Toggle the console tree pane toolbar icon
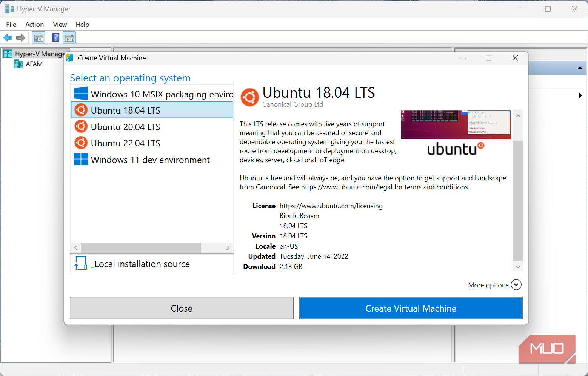The height and width of the screenshot is (376, 588). click(x=38, y=38)
